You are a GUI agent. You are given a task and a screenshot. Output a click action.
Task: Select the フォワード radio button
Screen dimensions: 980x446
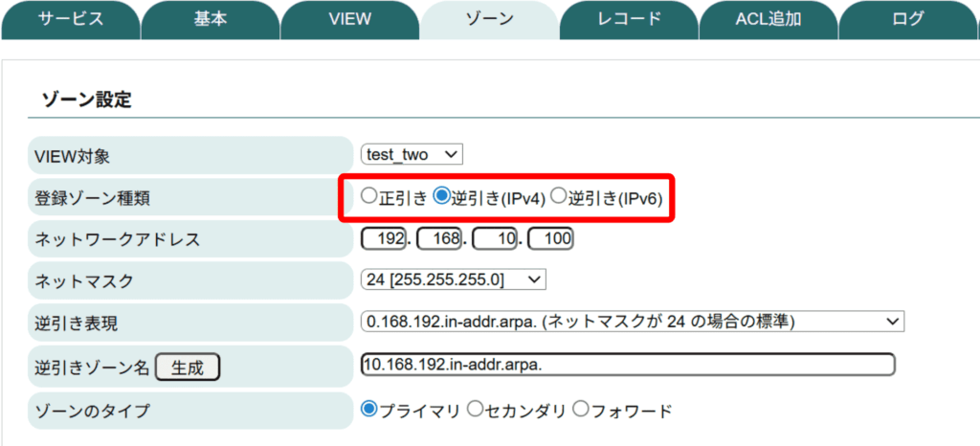[x=580, y=410]
